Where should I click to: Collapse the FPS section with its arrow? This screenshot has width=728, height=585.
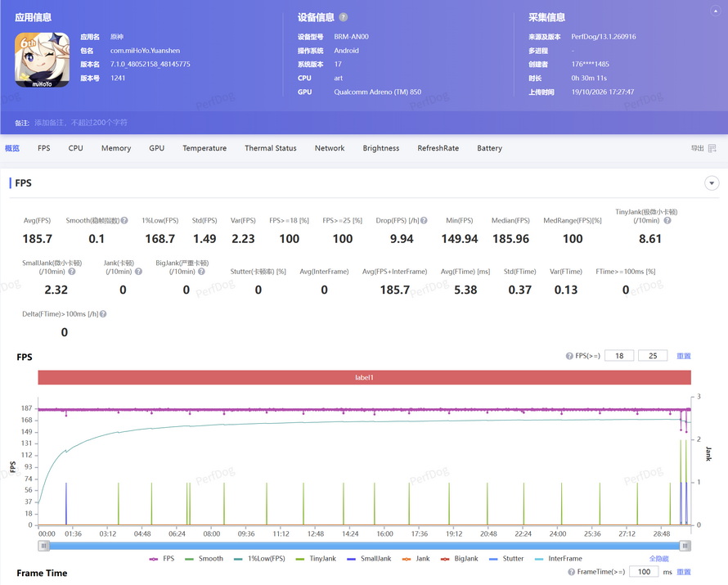pos(712,183)
